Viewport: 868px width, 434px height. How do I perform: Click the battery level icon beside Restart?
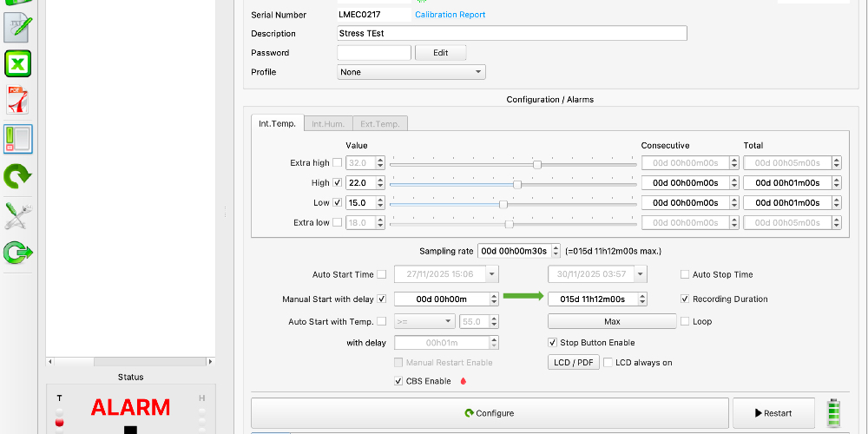[x=833, y=413]
